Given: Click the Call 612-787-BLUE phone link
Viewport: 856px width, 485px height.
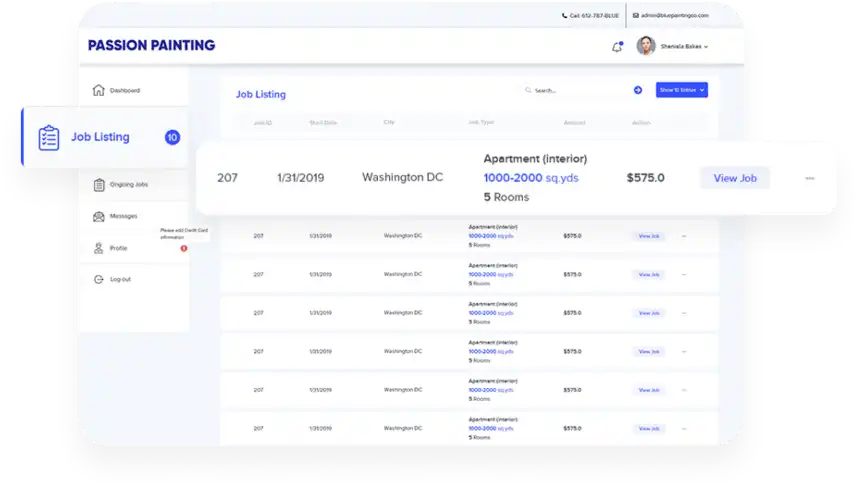Looking at the screenshot, I should [594, 16].
